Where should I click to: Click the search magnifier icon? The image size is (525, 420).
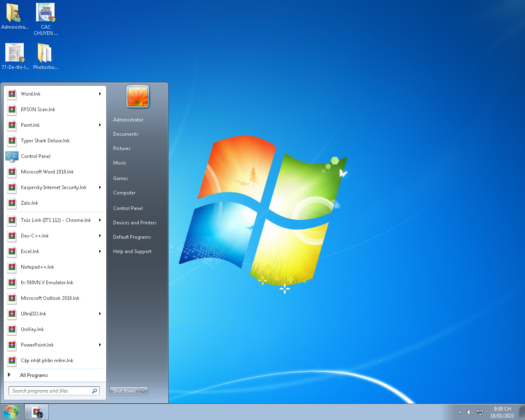pyautogui.click(x=94, y=391)
